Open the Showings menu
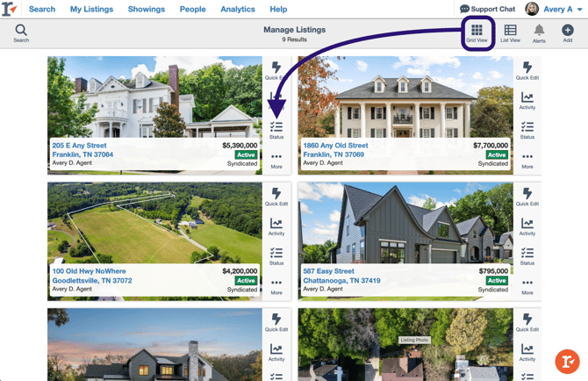Viewport: 588px width, 381px height. 147,9
